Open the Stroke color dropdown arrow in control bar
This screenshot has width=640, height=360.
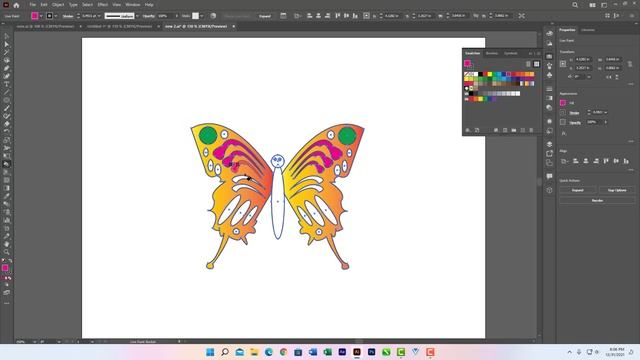pyautogui.click(x=56, y=16)
